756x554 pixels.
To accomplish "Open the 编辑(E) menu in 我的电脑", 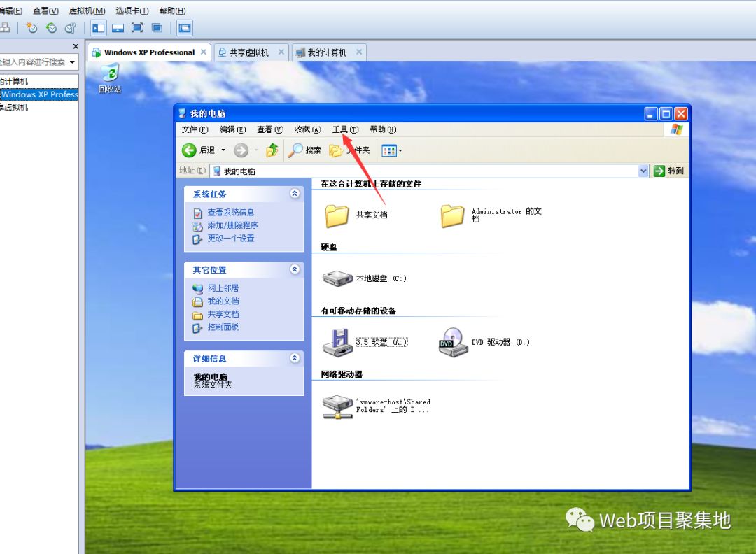I will 232,129.
